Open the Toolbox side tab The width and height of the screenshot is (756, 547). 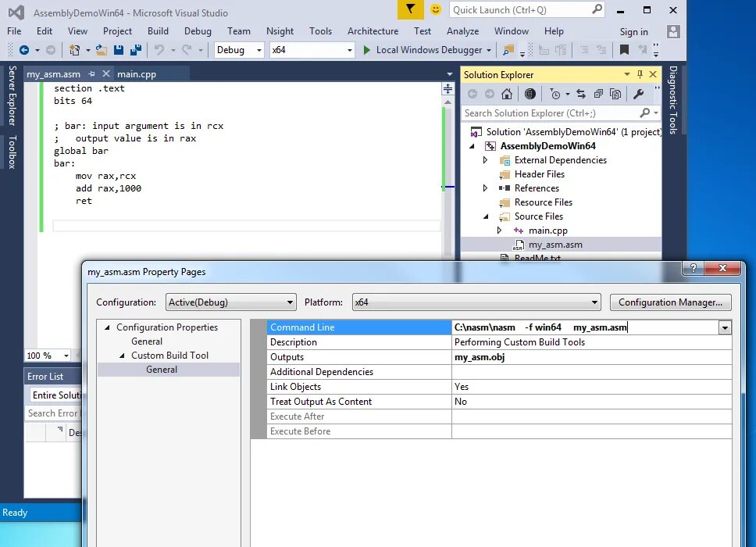tap(12, 152)
